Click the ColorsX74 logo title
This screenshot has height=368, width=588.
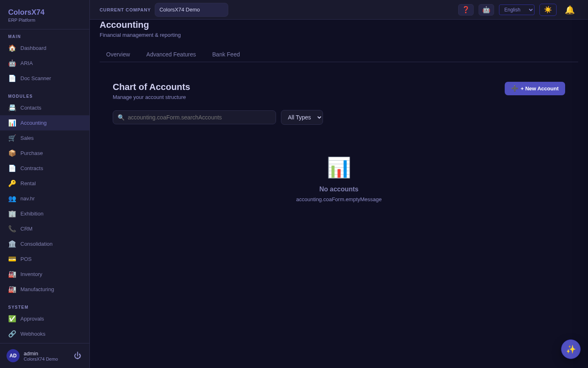tap(27, 12)
